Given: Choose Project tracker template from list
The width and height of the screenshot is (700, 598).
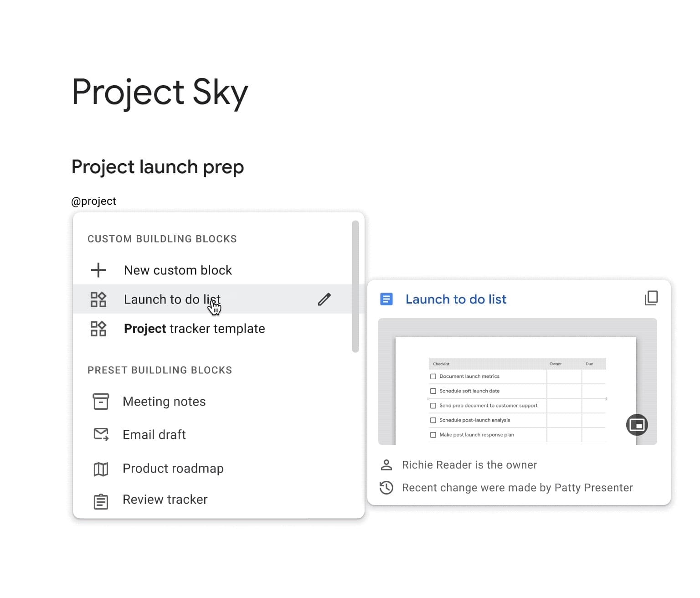Looking at the screenshot, I should tap(194, 329).
